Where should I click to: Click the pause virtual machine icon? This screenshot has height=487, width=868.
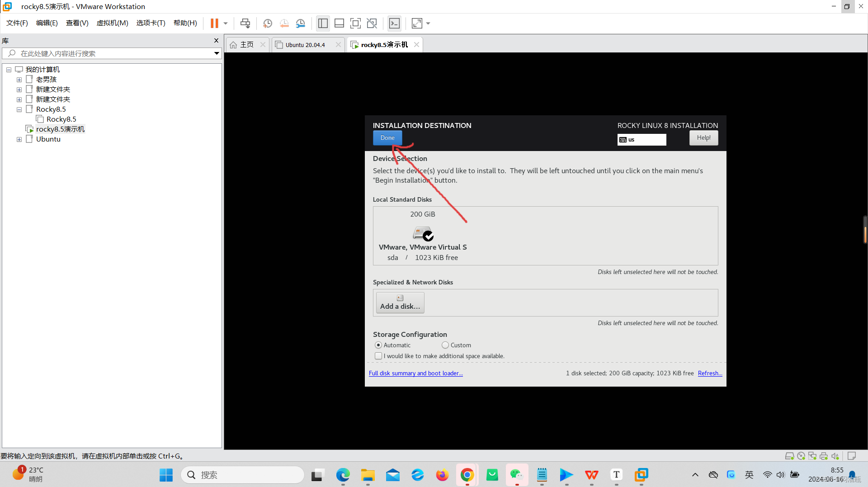pos(214,23)
